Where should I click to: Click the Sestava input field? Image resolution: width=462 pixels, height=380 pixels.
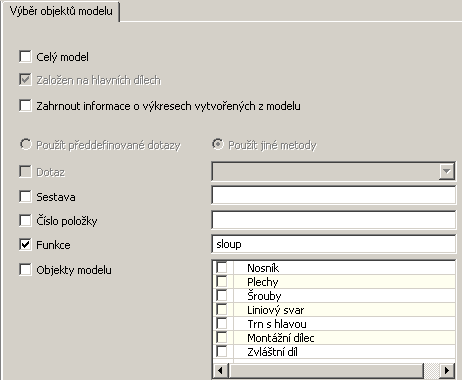[x=333, y=195]
